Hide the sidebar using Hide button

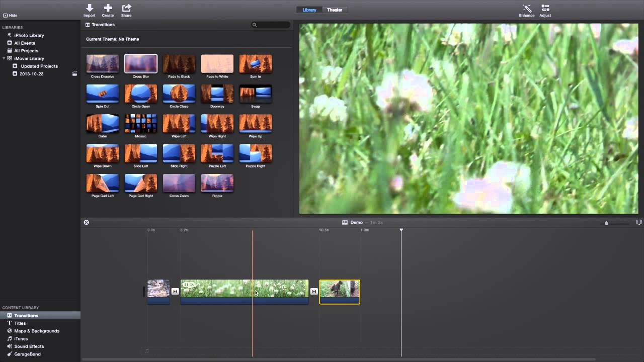click(x=10, y=16)
